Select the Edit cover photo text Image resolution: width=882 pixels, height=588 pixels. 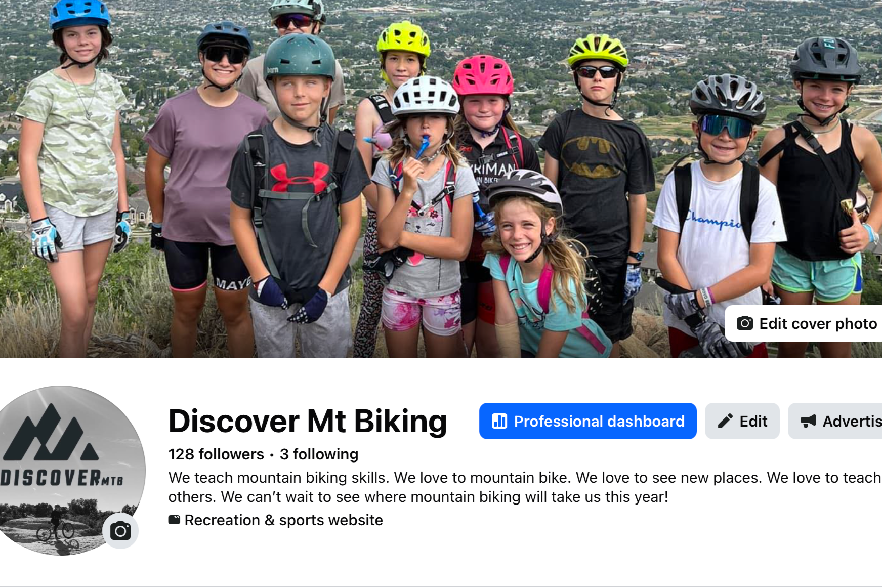(818, 324)
